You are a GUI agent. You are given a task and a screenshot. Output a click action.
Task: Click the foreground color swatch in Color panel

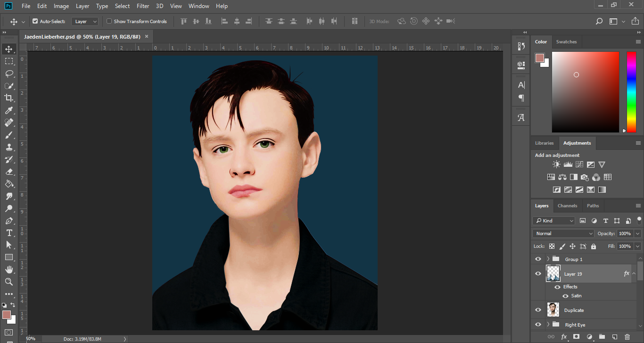click(x=540, y=58)
